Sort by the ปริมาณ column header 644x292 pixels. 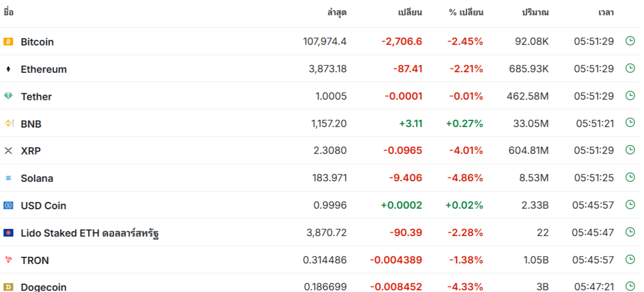[535, 13]
